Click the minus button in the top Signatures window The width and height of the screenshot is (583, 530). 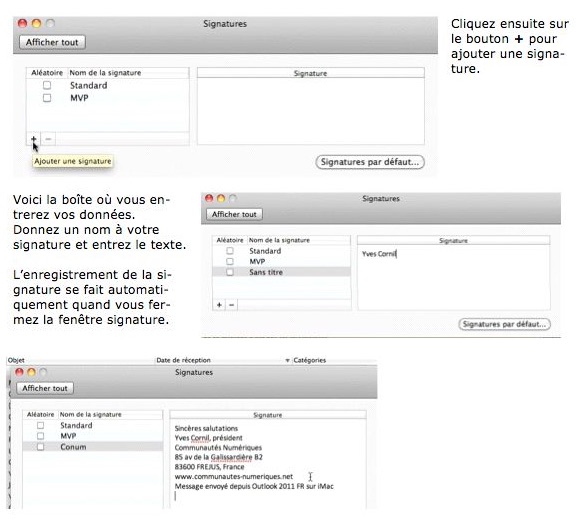(x=48, y=139)
